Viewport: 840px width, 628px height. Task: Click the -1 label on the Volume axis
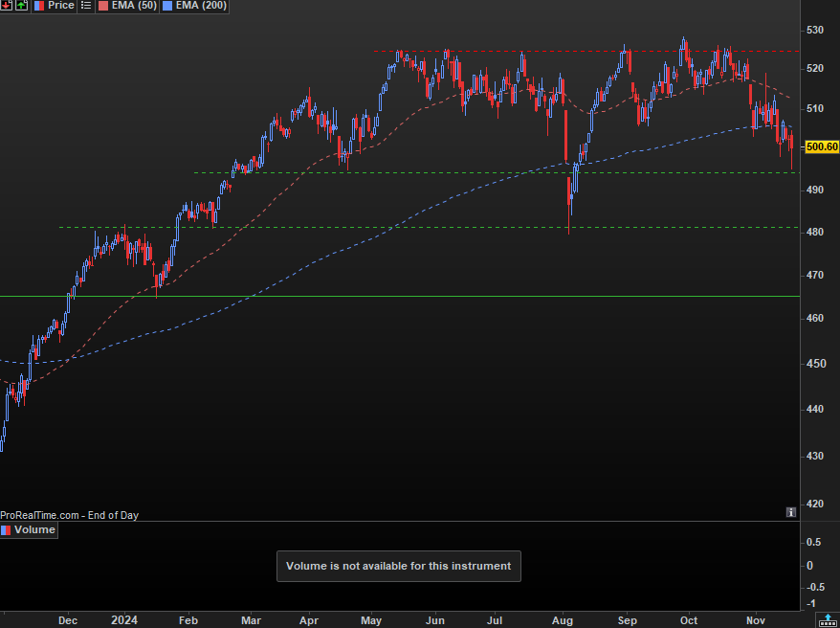810,604
